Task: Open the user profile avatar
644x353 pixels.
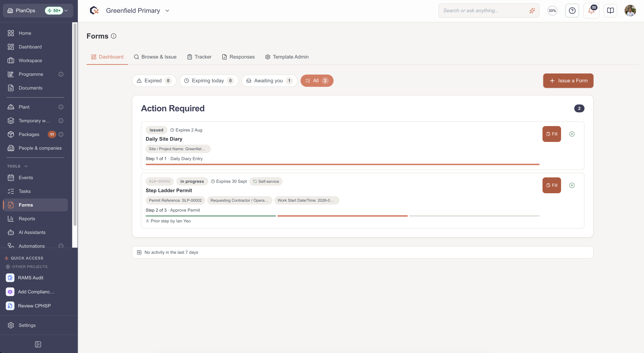Action: 630,10
